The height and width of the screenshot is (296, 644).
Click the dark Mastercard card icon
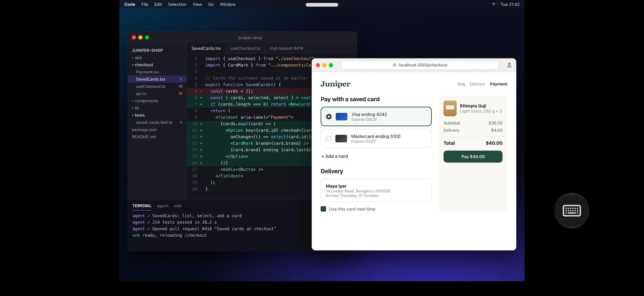tap(341, 138)
